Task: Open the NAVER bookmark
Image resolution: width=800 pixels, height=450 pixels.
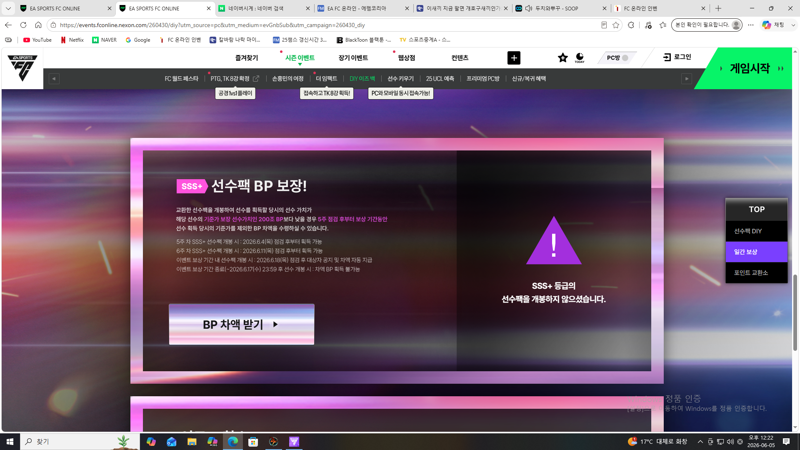Action: (x=105, y=40)
